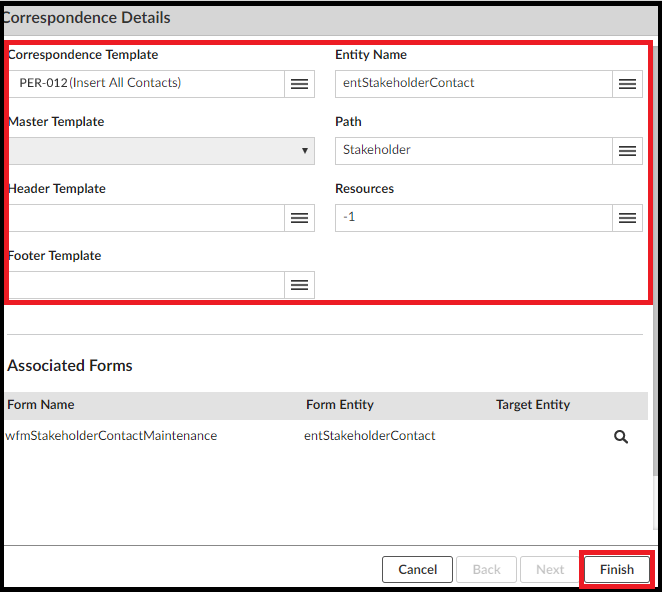Click the Resources input field
This screenshot has height=592, width=662.
point(474,218)
